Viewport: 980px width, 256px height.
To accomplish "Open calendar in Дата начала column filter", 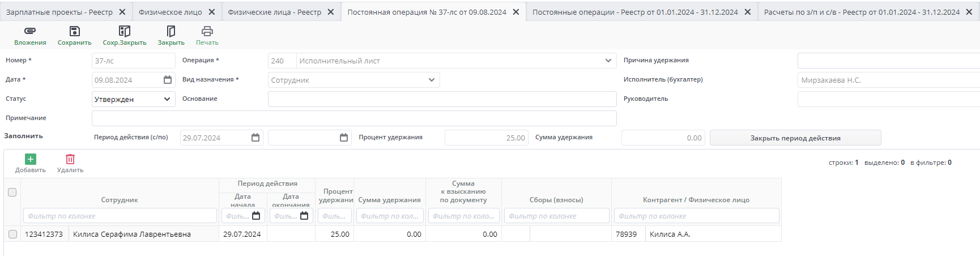I will pyautogui.click(x=256, y=216).
